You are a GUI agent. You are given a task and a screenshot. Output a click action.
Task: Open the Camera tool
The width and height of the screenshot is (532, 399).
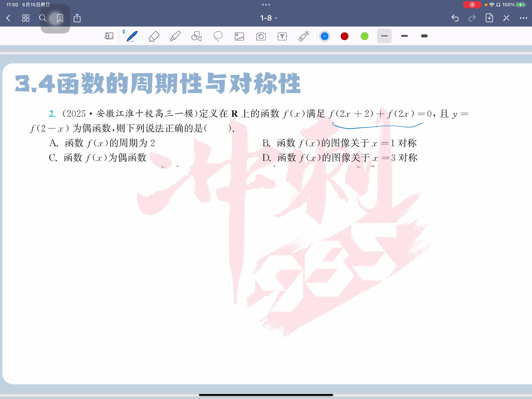[x=261, y=36]
